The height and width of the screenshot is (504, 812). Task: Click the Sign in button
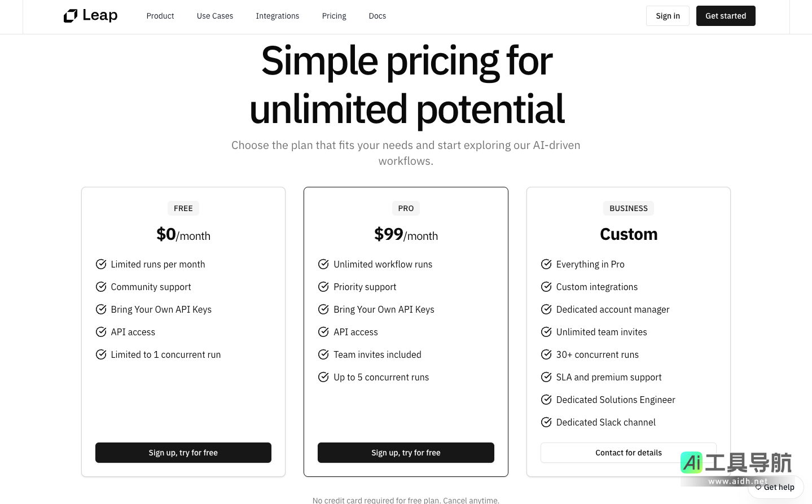(x=668, y=16)
